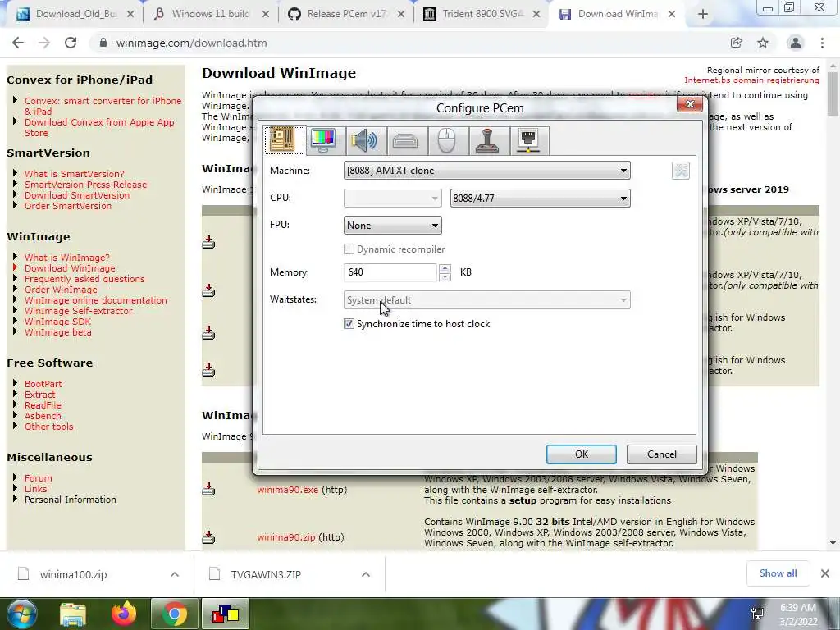This screenshot has height=630, width=840.
Task: Switch to the Download_Old_Bu browser tab
Action: coord(75,14)
